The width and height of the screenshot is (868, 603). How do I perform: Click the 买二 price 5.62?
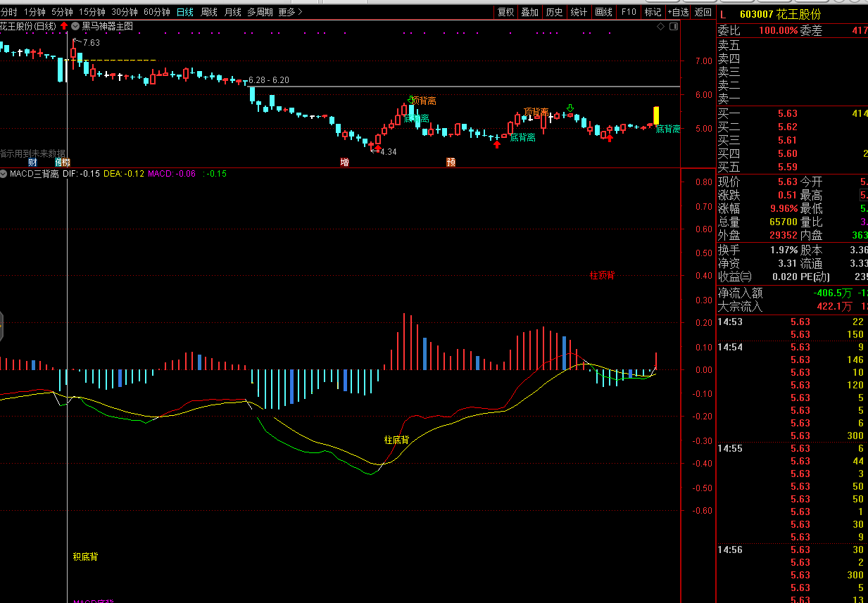coord(788,127)
